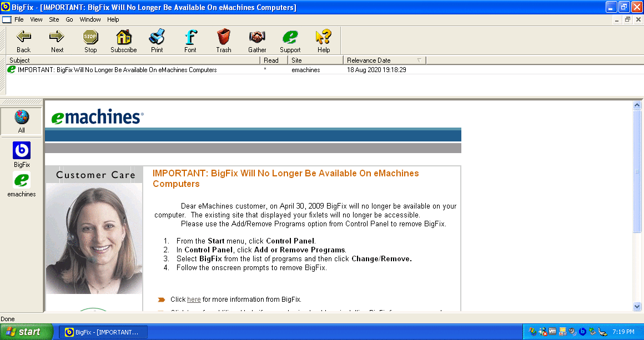Sort the list by Subject column header
This screenshot has width=644, height=340.
[20, 60]
